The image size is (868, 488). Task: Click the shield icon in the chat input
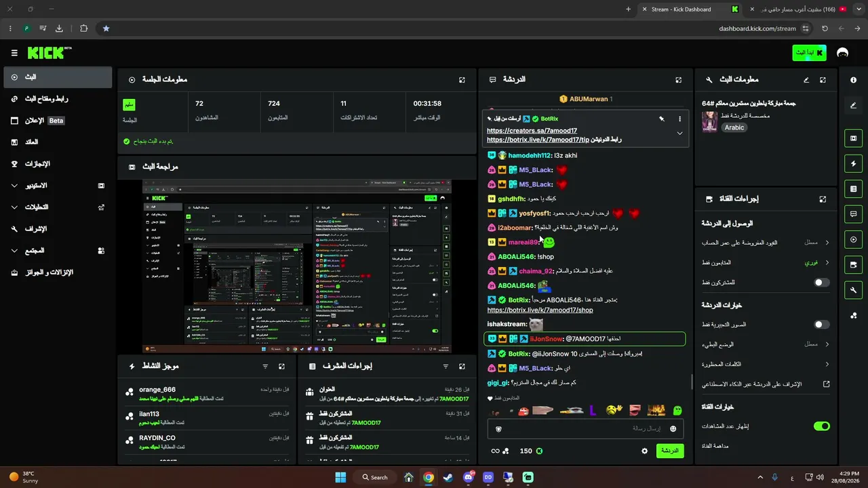click(x=498, y=428)
